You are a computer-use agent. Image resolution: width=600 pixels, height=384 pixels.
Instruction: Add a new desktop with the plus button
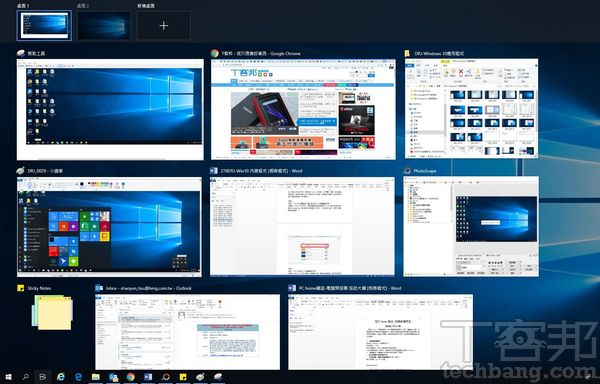tap(164, 26)
